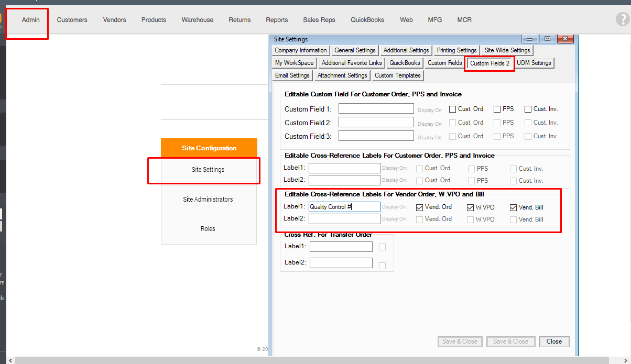631x364 pixels.
Task: Click the help question mark icon
Action: click(x=622, y=19)
